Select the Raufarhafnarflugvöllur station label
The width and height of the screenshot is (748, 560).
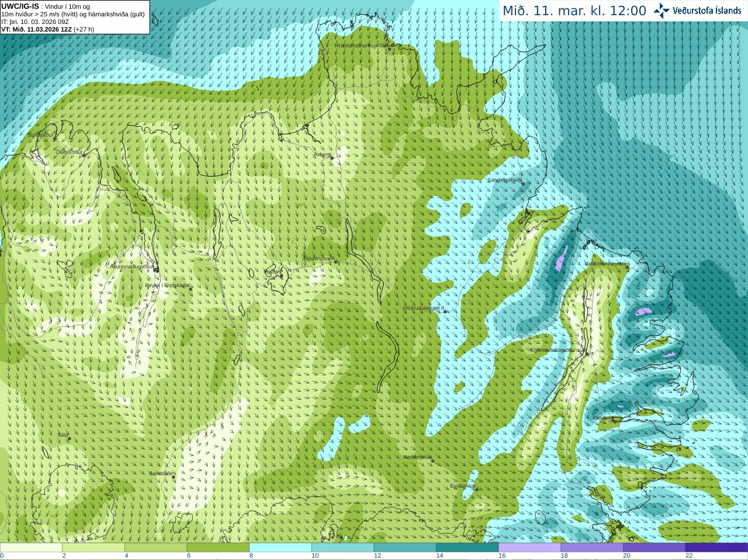(x=362, y=45)
